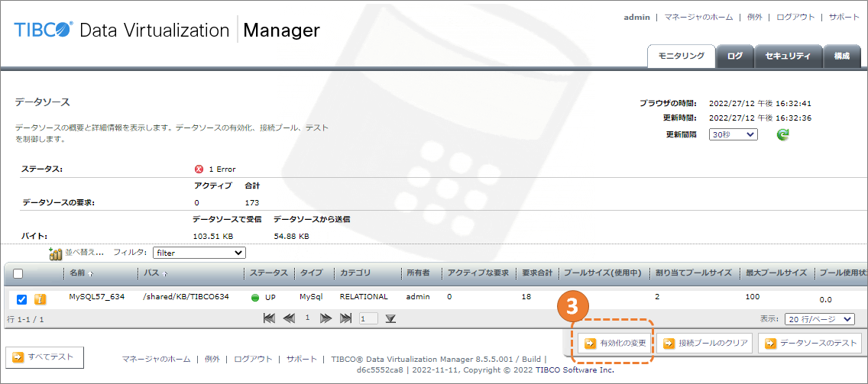868x384 pixels.
Task: Click the MySQL57_634 name cell
Action: click(x=97, y=296)
